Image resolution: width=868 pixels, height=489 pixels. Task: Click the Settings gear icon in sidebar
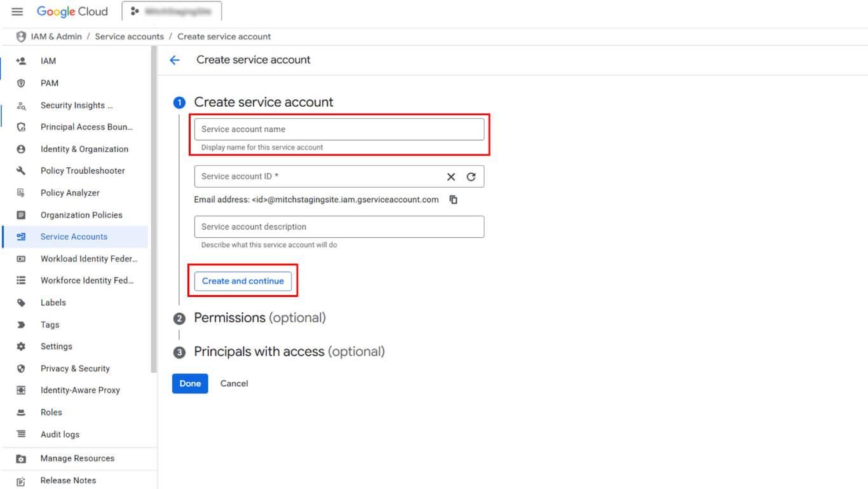coord(21,347)
